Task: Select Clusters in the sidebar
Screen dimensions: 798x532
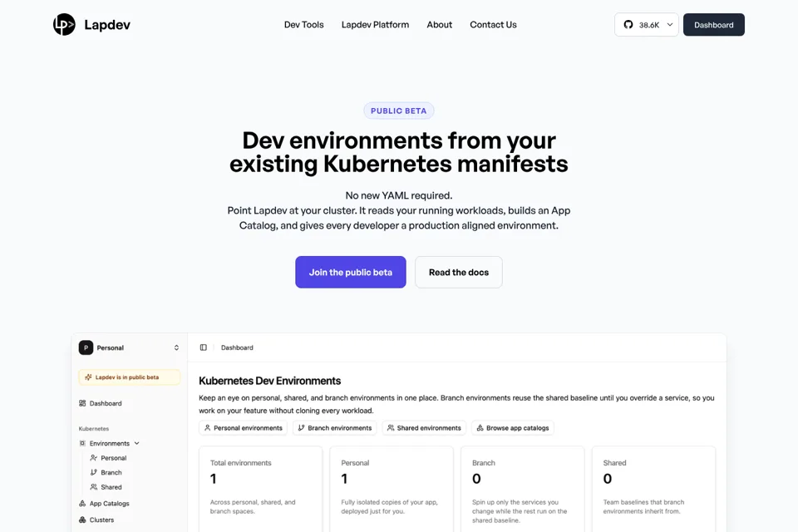Action: [x=101, y=520]
